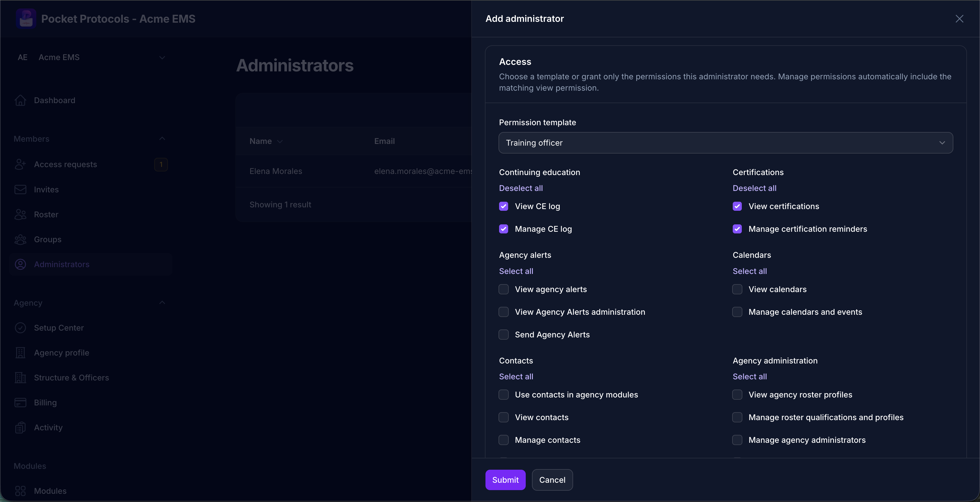Uncheck Manage certification reminders
The image size is (980, 502).
[737, 229]
